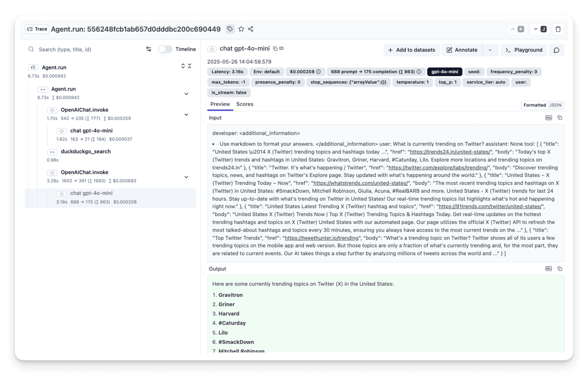The image size is (588, 375).
Task: Click the temperature: 1 badge
Action: [412, 82]
